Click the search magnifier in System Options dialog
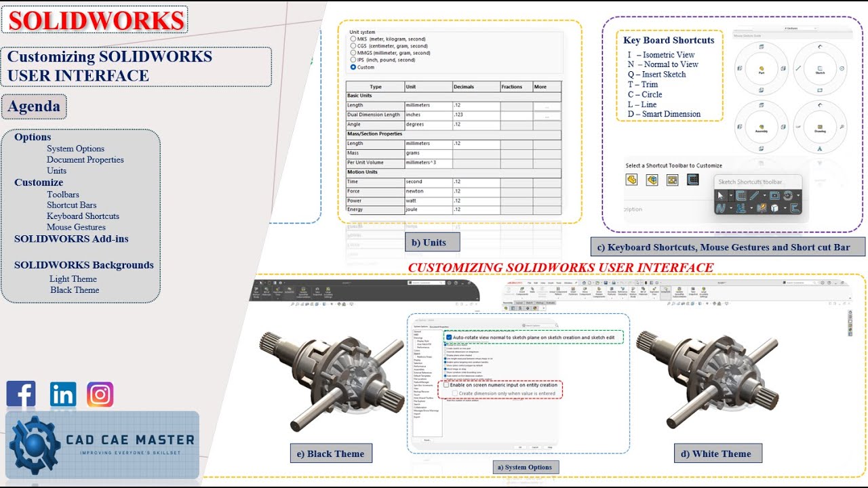 (557, 325)
